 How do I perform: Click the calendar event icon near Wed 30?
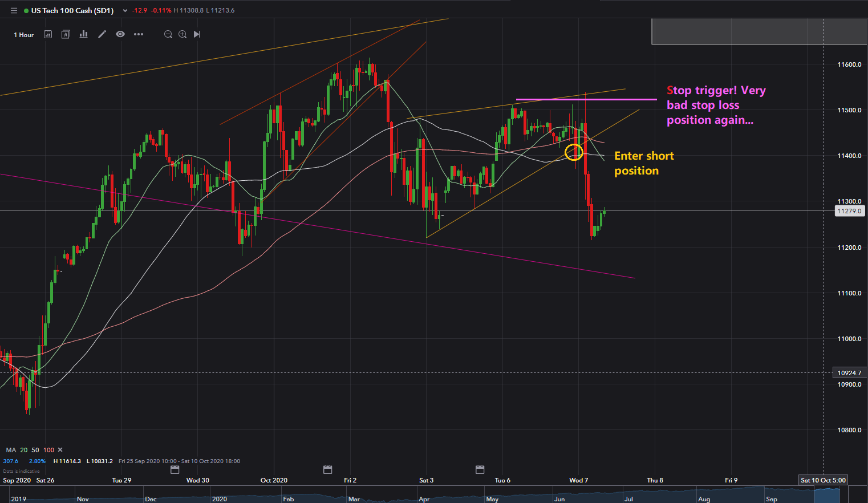pyautogui.click(x=175, y=469)
